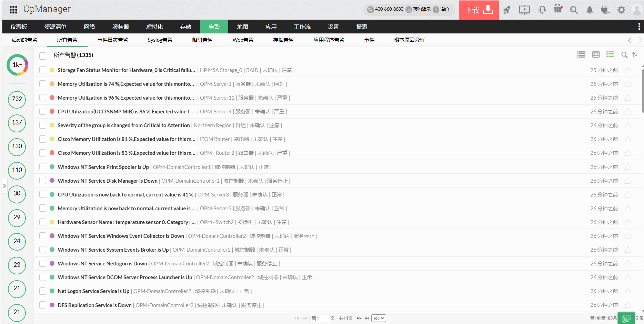Image resolution: width=644 pixels, height=324 pixels.
Task: Click thumbs-up for Print Spooler alarm
Action: [627, 167]
